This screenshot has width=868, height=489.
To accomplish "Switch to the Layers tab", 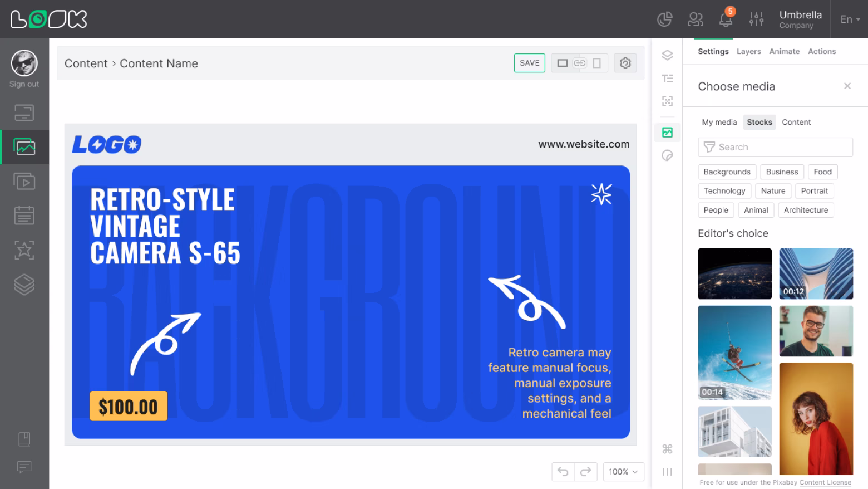I will 749,51.
